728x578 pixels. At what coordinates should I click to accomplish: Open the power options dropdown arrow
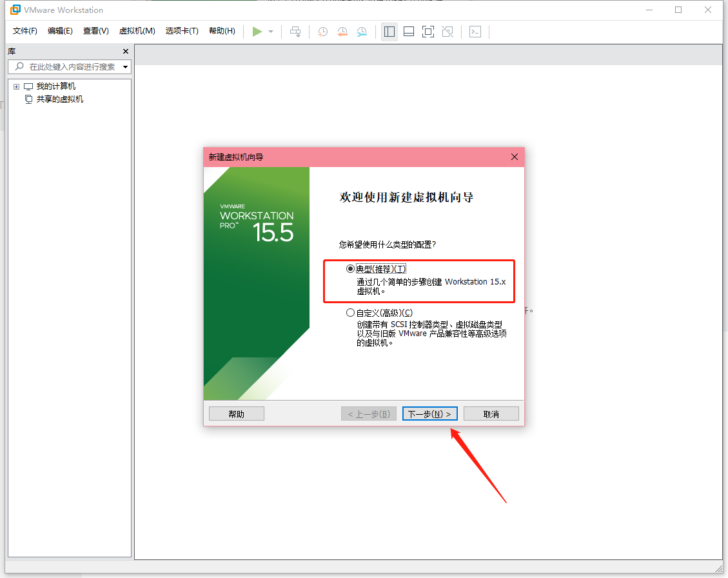[x=271, y=32]
